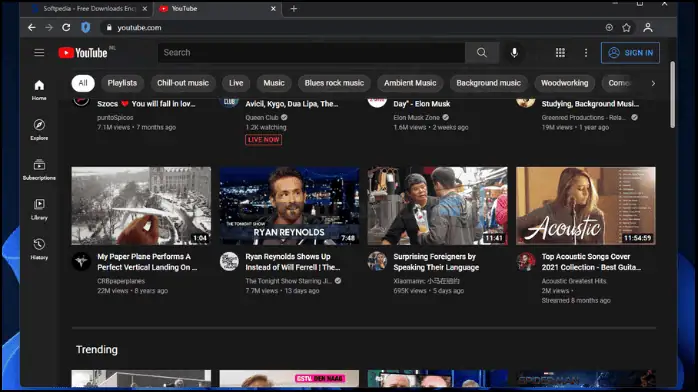Click the LIVE NOW badge

click(264, 140)
